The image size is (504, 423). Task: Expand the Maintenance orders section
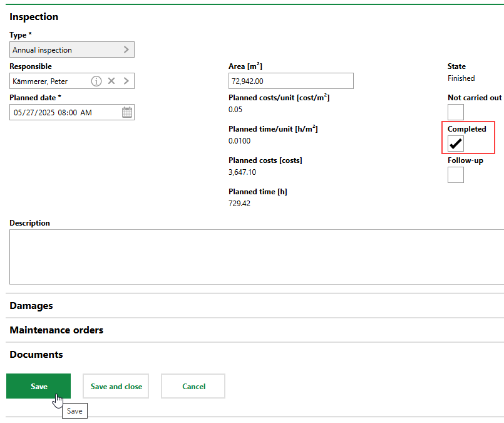coord(56,330)
